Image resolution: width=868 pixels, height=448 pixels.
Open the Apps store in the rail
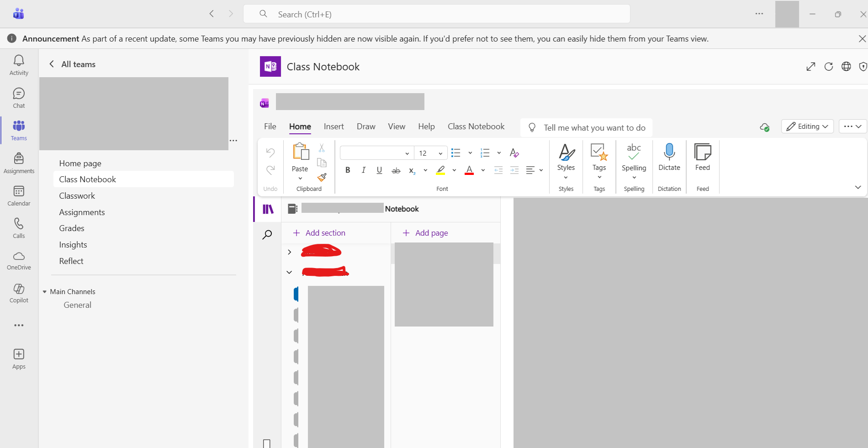19,358
